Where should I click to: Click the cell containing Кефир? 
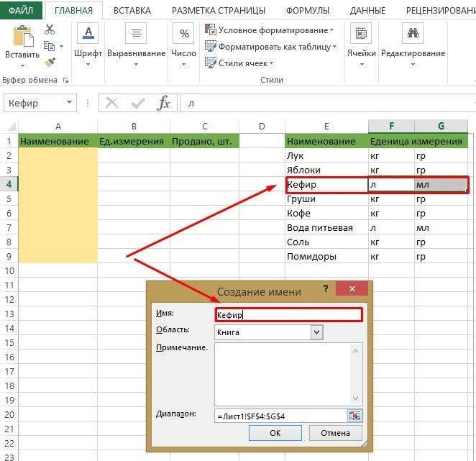[x=326, y=184]
